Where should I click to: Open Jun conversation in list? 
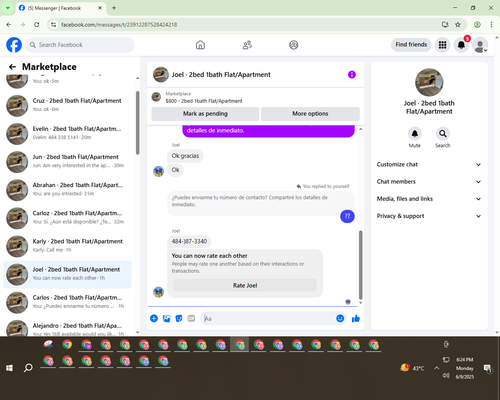(68, 162)
